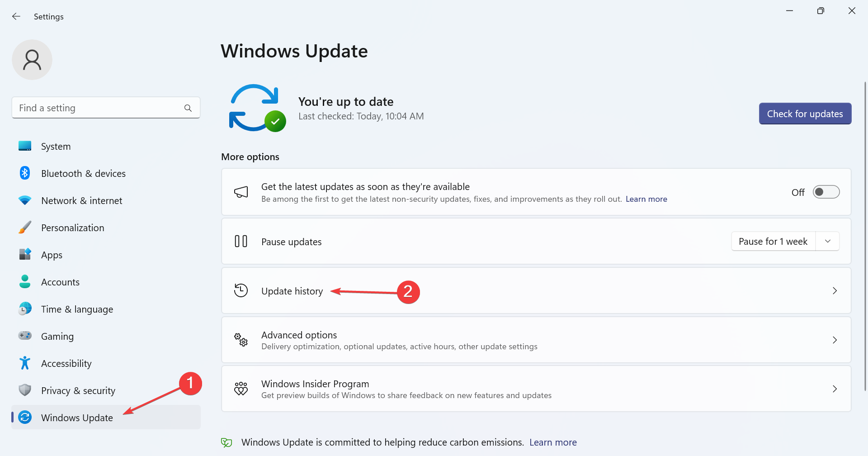Click the Insider Program hearts icon
Screen dimensions: 868x456
coord(241,389)
